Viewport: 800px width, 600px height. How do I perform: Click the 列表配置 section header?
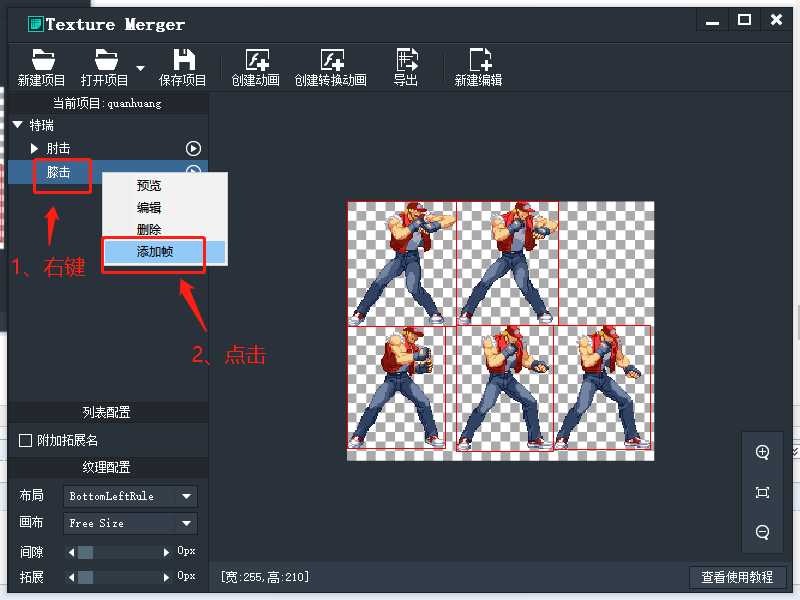(x=107, y=412)
